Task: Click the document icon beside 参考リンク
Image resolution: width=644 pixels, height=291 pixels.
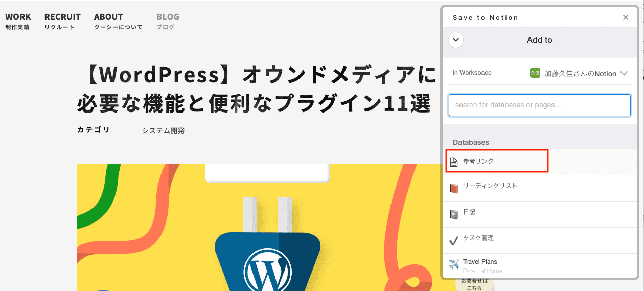Action: pos(453,162)
